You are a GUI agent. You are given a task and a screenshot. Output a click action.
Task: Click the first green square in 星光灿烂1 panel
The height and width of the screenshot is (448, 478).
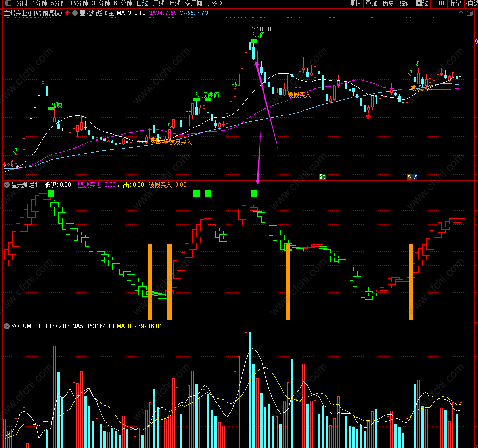50,193
